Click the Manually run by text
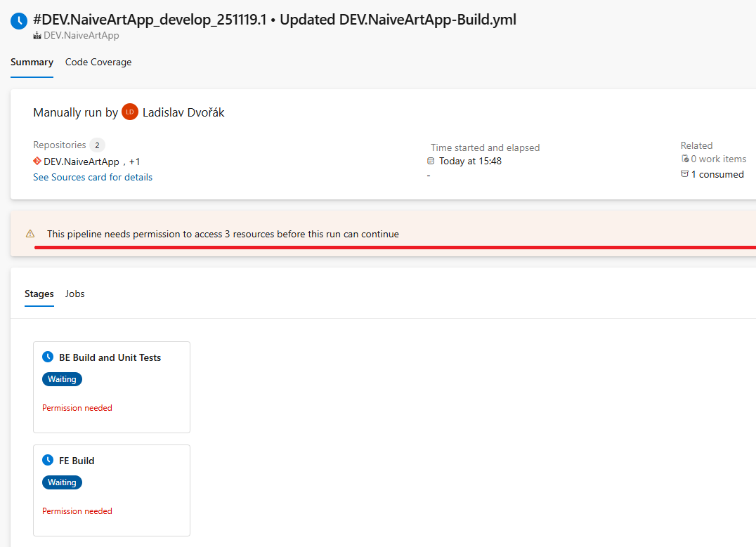The width and height of the screenshot is (756, 547). click(x=75, y=112)
